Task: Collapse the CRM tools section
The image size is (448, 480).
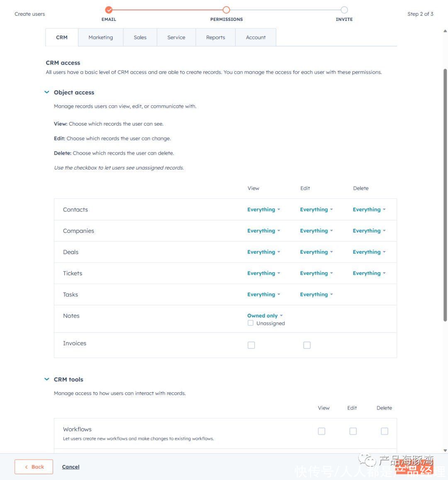Action: tap(47, 379)
